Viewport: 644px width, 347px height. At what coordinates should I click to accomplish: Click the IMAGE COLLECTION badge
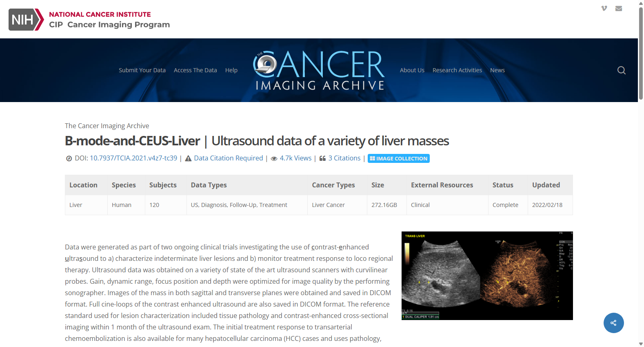coord(399,158)
